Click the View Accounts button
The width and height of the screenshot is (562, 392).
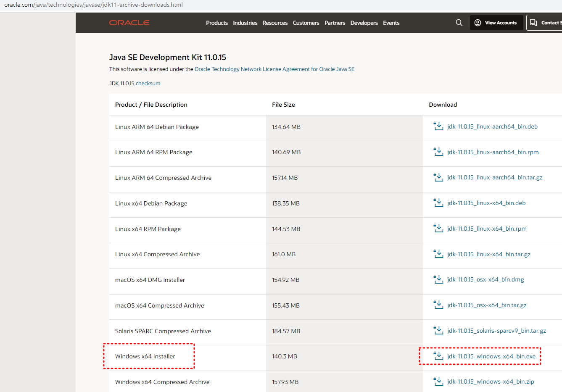point(496,23)
